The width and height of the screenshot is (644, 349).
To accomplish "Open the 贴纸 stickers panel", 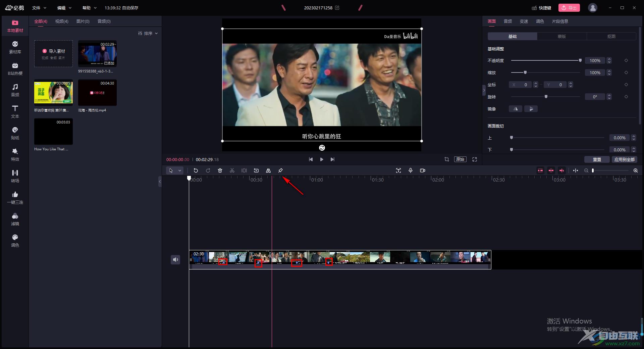I will pyautogui.click(x=15, y=134).
